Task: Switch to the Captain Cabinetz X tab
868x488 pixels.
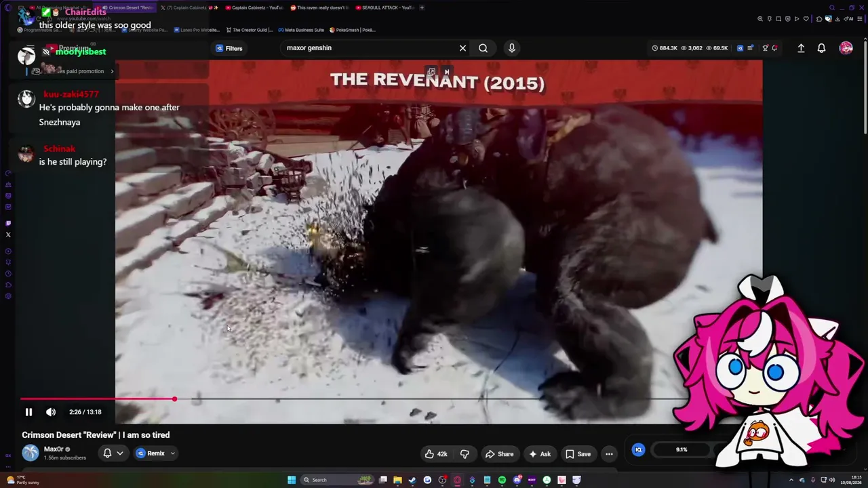Action: point(189,7)
